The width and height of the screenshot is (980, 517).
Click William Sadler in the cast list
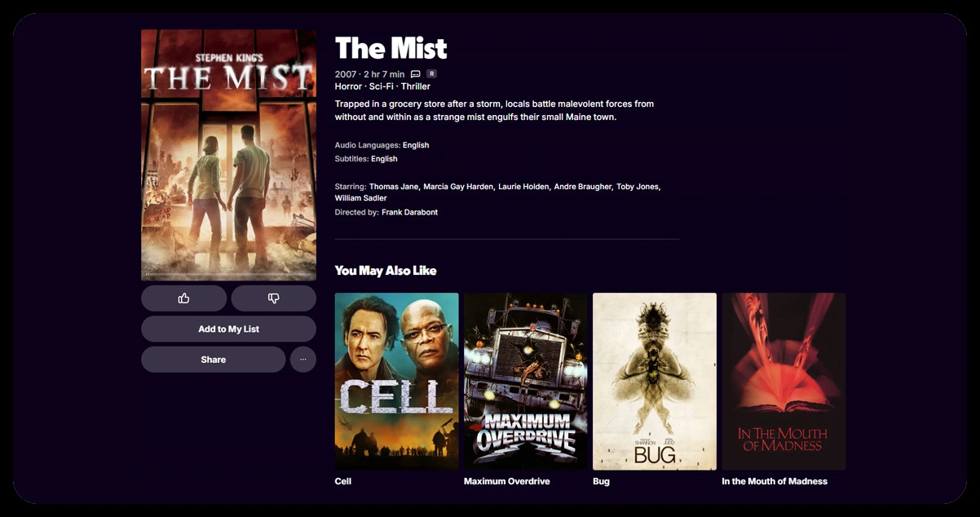click(360, 198)
